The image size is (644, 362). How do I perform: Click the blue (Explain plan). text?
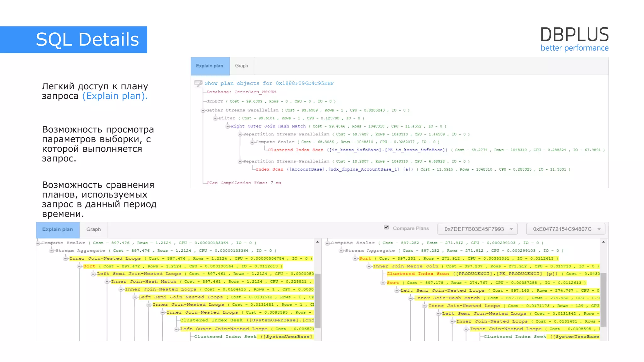(x=115, y=96)
